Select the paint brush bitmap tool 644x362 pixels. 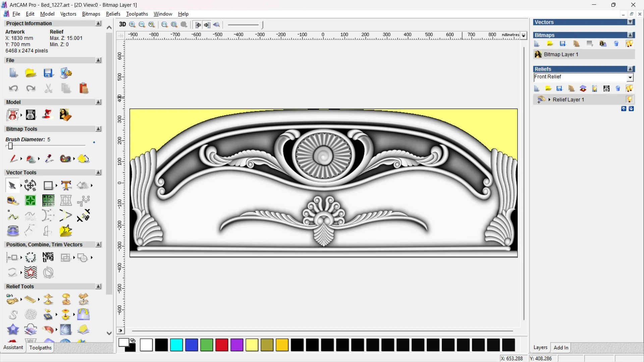pos(13,159)
